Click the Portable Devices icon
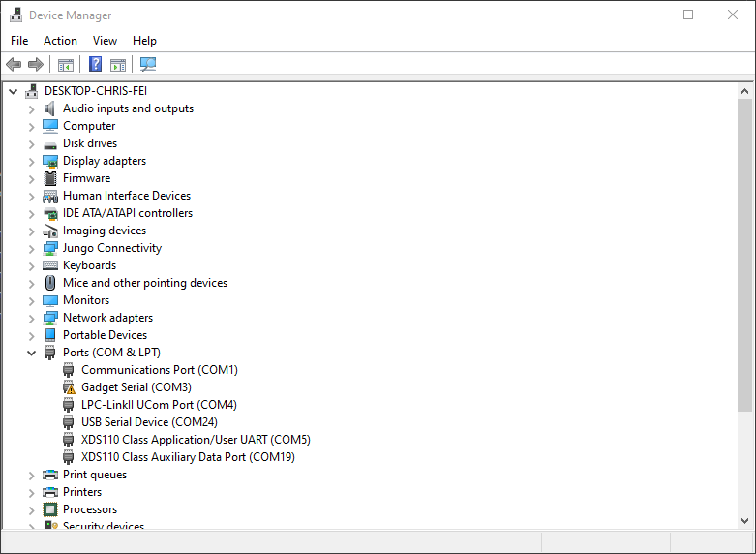 (x=50, y=335)
